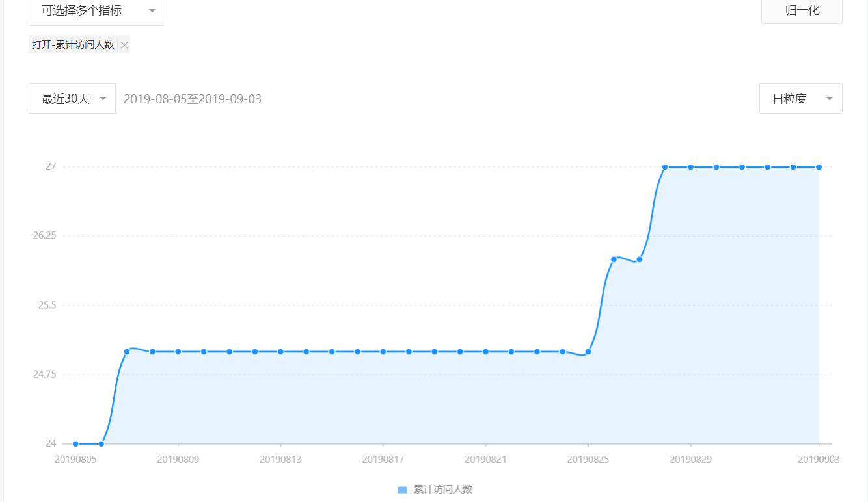This screenshot has height=502, width=868.
Task: Select the data point at 20190805
Action: (75, 444)
